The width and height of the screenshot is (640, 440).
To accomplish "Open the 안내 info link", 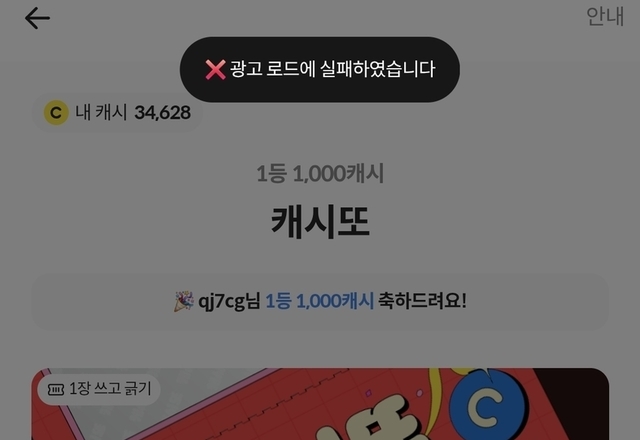I will click(605, 16).
